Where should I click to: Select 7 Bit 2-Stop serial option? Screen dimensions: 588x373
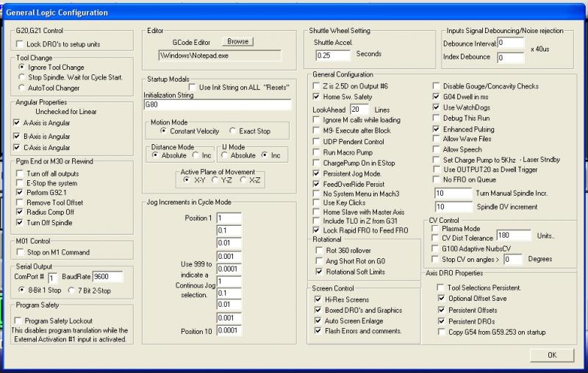pyautogui.click(x=71, y=290)
